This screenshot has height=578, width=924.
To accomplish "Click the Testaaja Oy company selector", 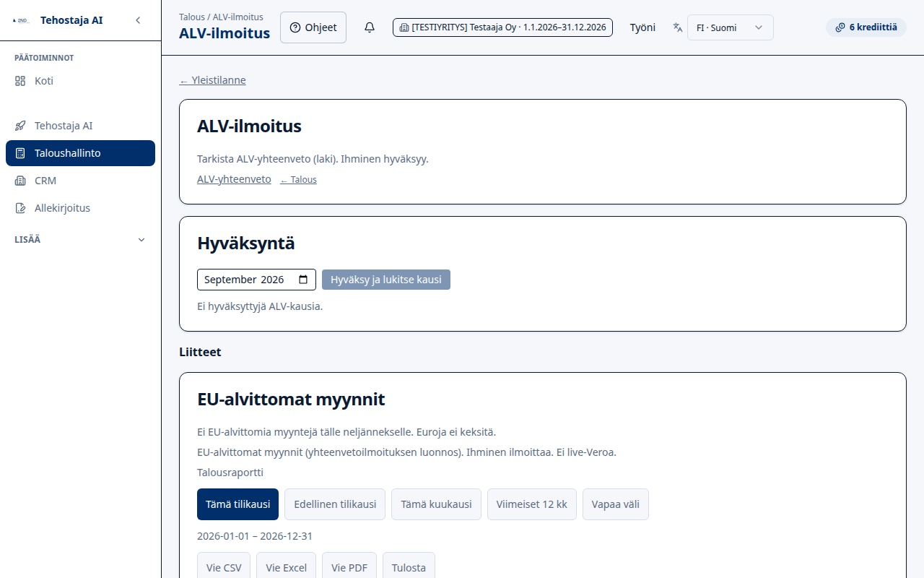I will tap(502, 27).
